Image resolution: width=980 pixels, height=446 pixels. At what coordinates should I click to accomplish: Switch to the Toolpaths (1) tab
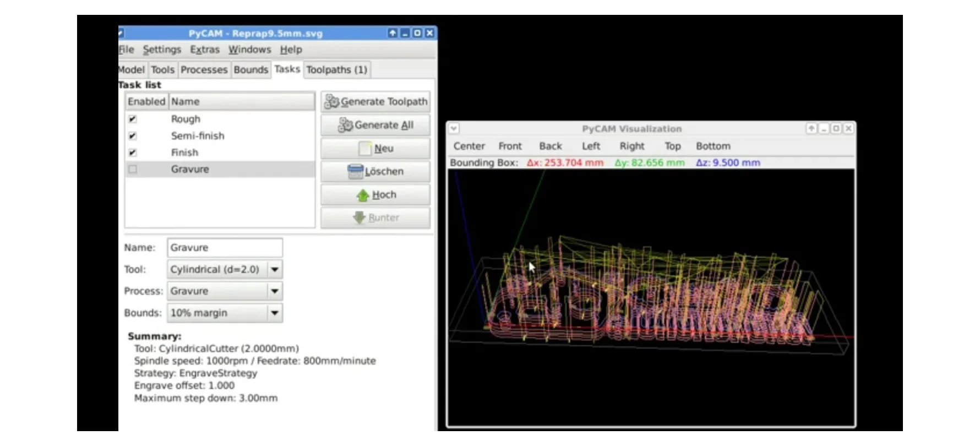tap(336, 70)
